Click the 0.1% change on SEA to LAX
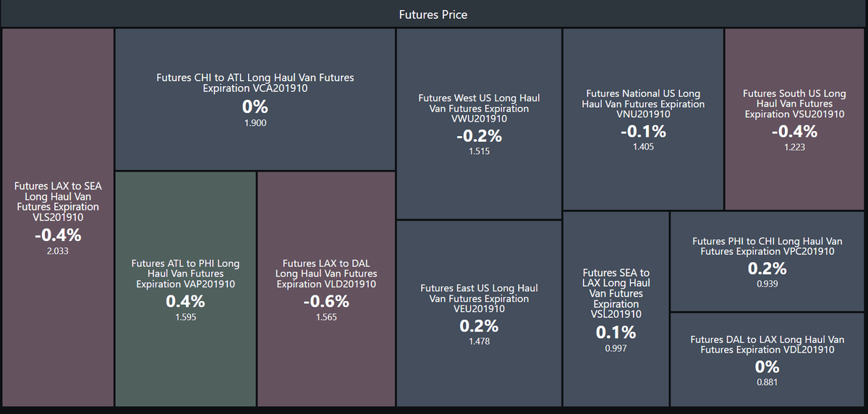868x414 pixels. [616, 333]
